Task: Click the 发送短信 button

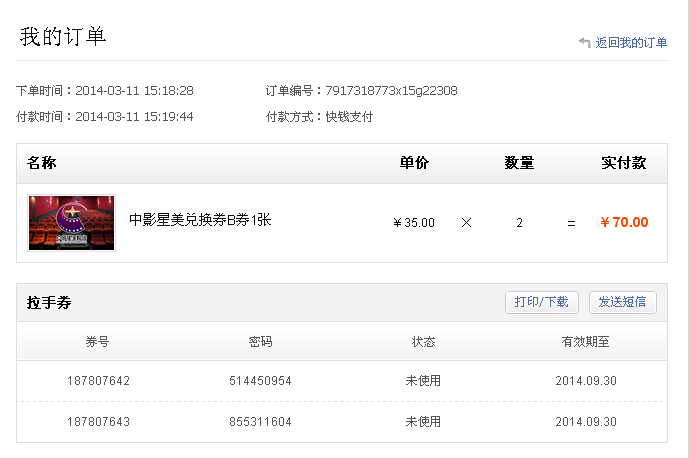Action: tap(622, 301)
